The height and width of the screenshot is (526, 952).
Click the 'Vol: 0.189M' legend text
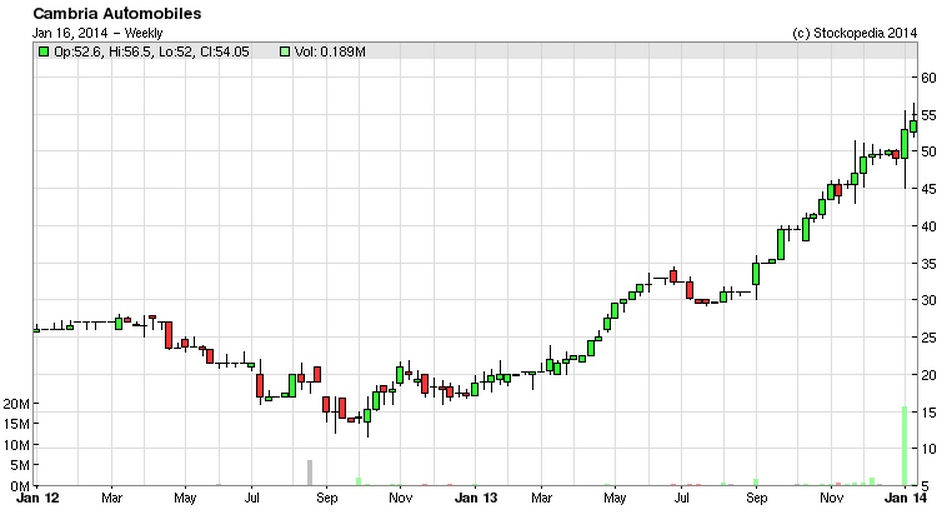(x=330, y=52)
